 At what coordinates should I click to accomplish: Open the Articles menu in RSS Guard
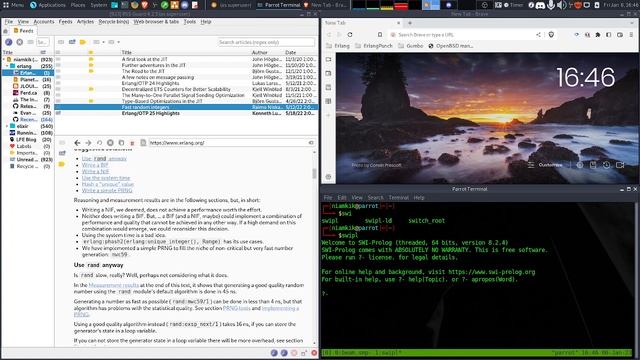pos(85,22)
